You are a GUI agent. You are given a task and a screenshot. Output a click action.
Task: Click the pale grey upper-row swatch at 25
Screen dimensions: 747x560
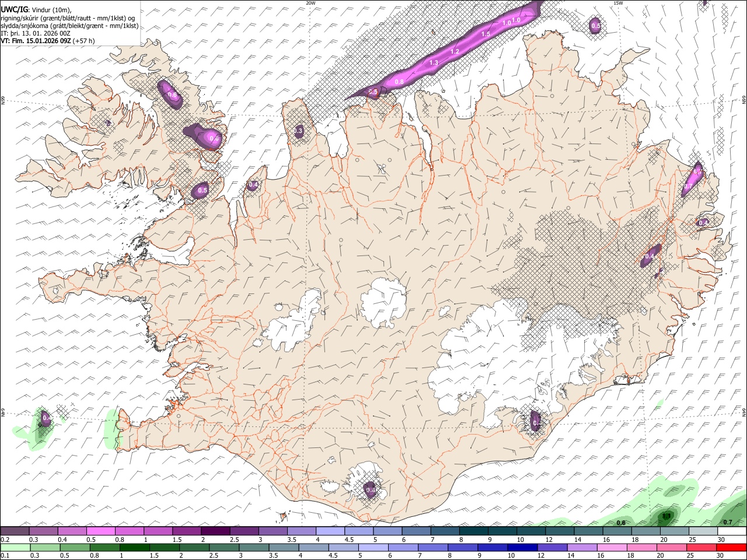[x=703, y=531]
